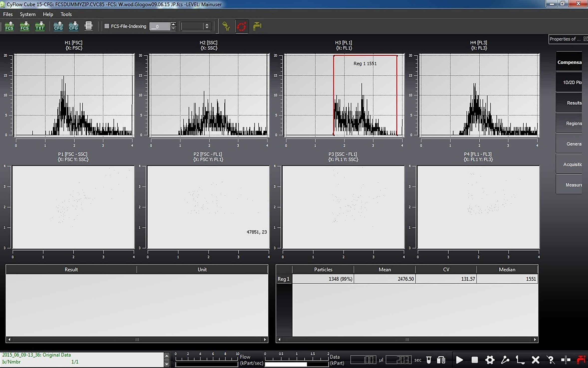Click the crossed-out question mark icon
The width and height of the screenshot is (588, 368).
(551, 360)
